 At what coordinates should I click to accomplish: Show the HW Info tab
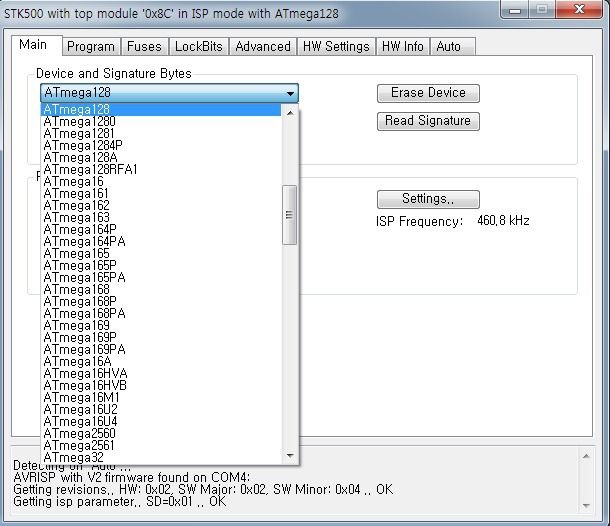point(403,47)
